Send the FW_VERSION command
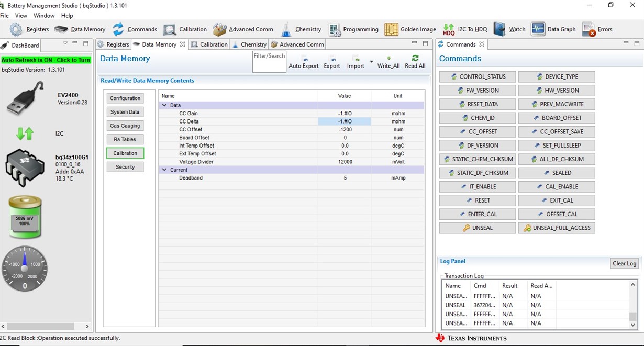 tap(478, 90)
